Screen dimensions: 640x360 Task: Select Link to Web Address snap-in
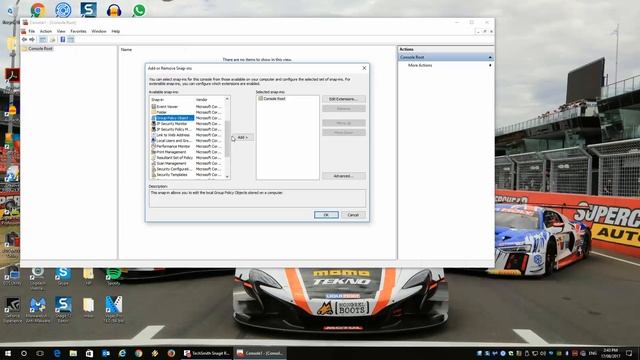(187, 135)
